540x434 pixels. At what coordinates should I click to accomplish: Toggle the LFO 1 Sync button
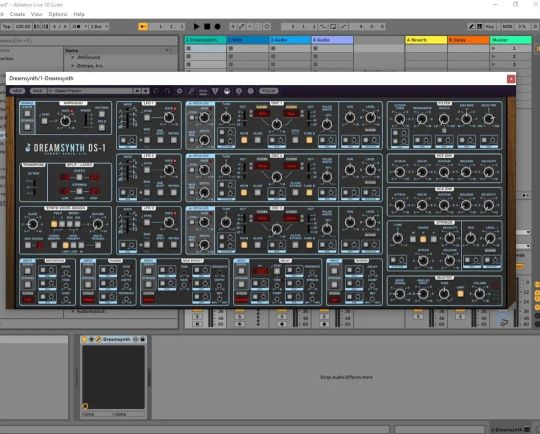147,117
